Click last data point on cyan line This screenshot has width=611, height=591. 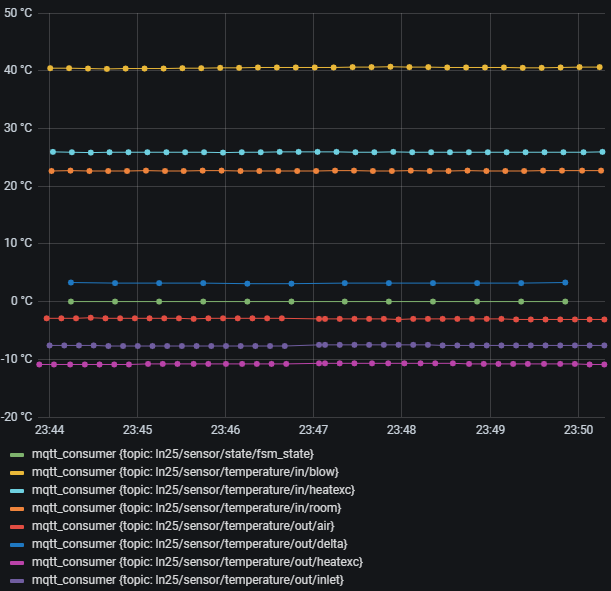pos(602,152)
